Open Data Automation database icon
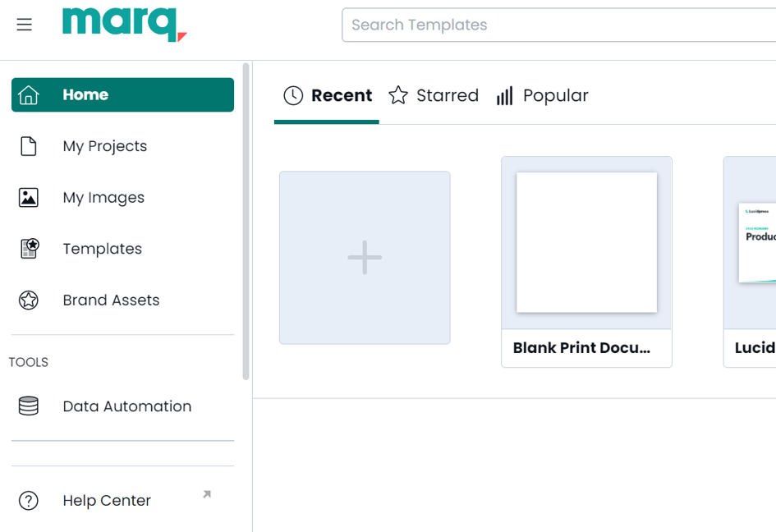This screenshot has width=776, height=532. (29, 406)
